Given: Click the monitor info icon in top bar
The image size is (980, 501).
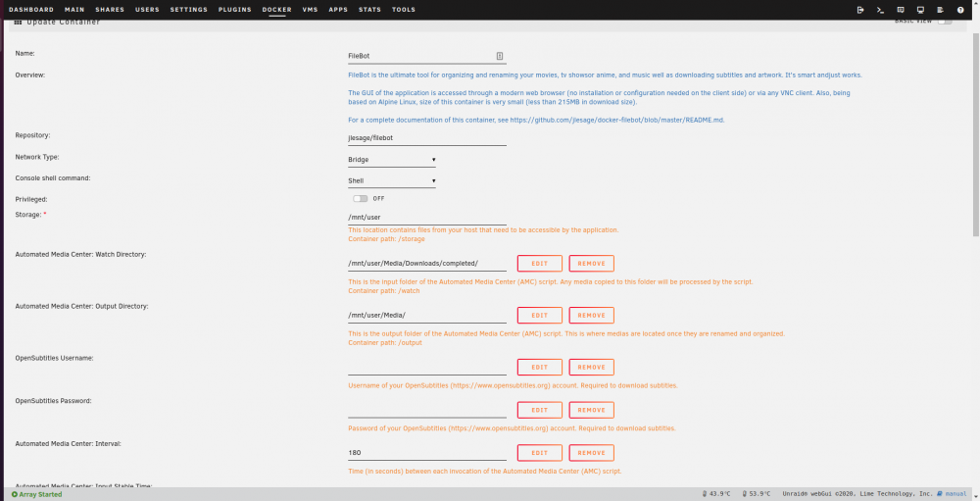Looking at the screenshot, I should pyautogui.click(x=920, y=10).
